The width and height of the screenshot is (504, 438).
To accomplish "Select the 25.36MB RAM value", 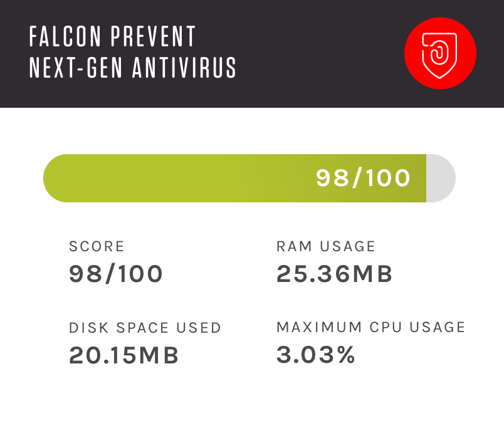I will pos(335,274).
